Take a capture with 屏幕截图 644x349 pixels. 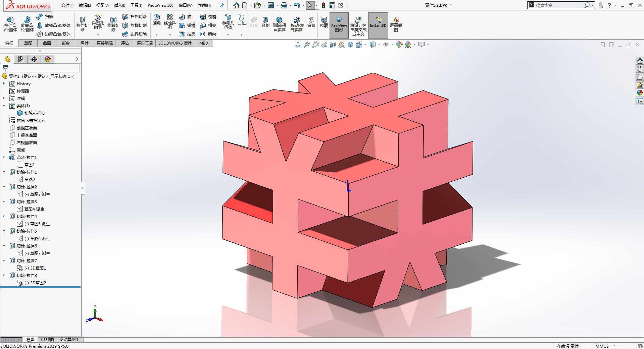396,24
